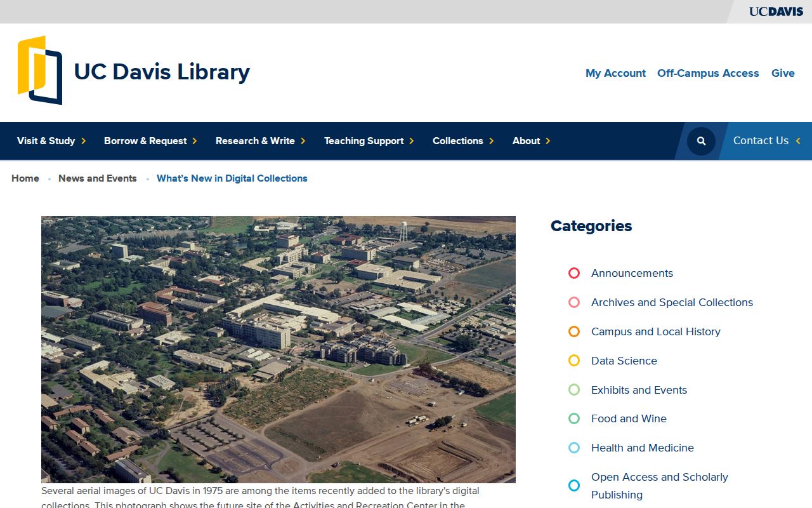Open the Visit & Study menu

[x=46, y=141]
